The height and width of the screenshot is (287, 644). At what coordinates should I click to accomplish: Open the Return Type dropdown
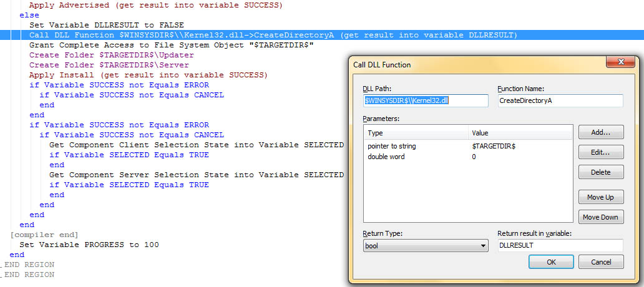tap(426, 246)
